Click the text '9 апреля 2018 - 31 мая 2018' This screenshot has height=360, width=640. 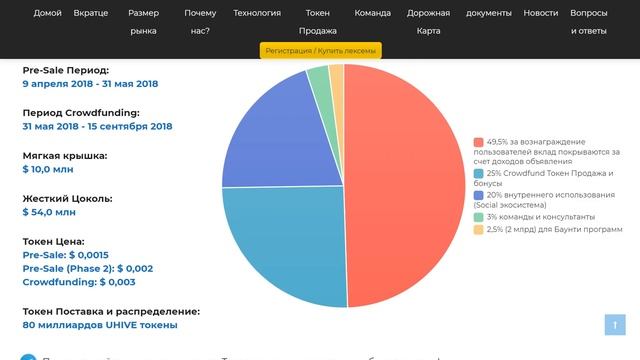tap(90, 84)
